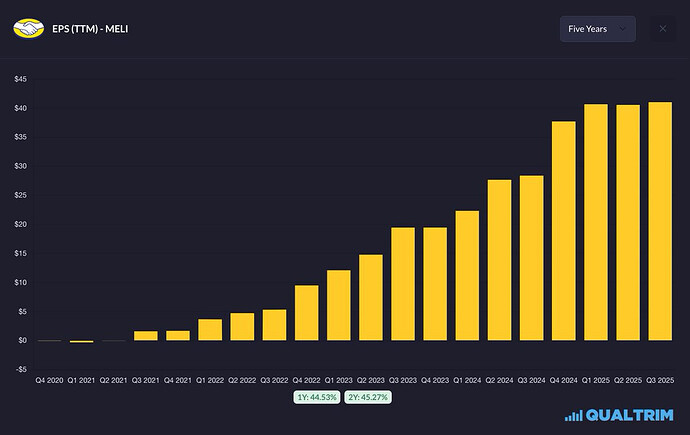Select the Q3 2022 EPS bar
The height and width of the screenshot is (435, 690).
point(275,325)
